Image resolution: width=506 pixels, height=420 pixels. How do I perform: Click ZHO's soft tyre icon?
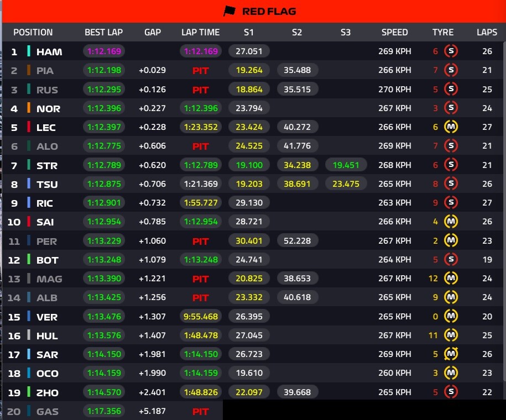point(451,392)
